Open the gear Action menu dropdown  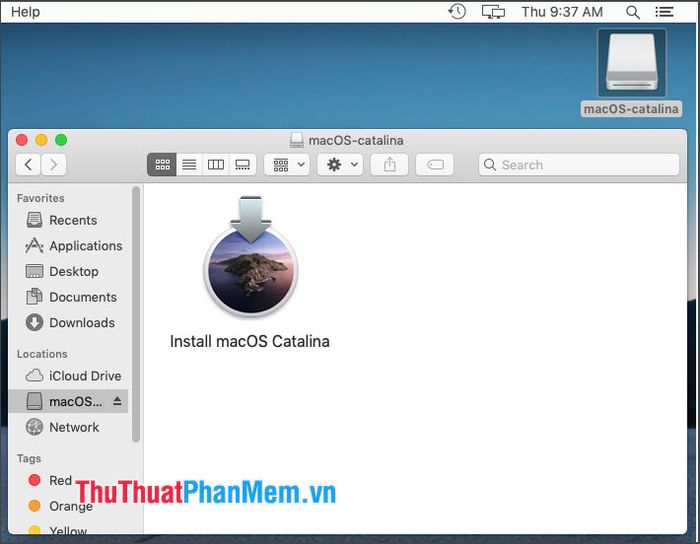coord(340,165)
